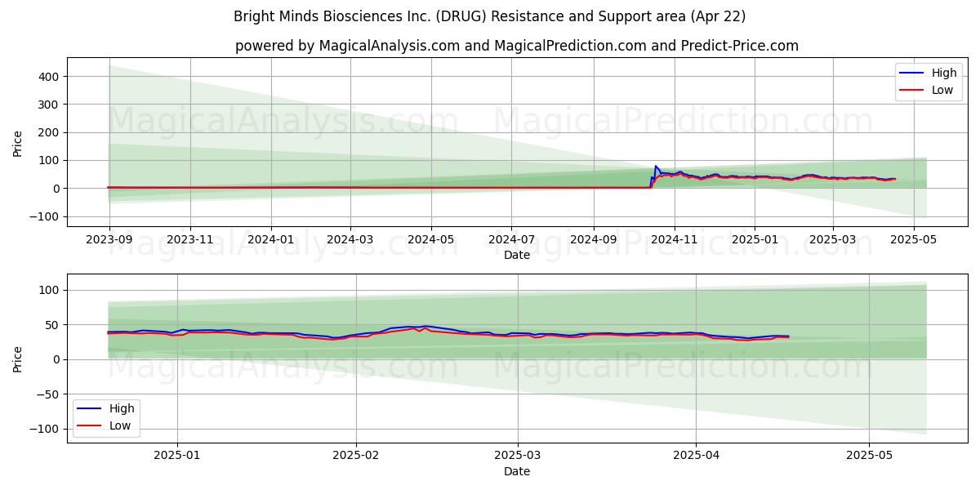Click the top chart '2025-03' tick label
Screen dimensions: 980x490
click(832, 238)
